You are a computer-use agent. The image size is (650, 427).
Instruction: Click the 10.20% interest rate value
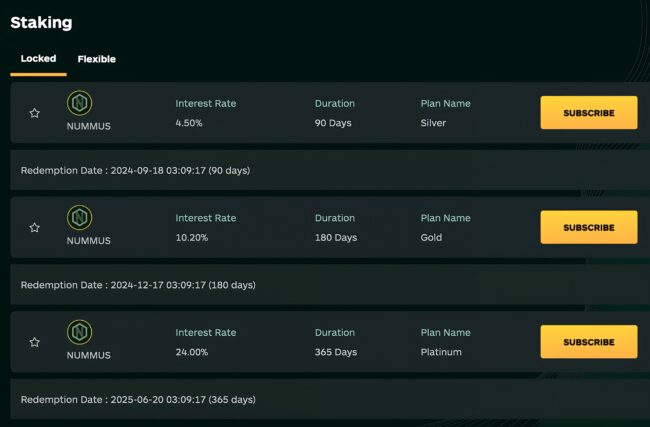point(191,238)
